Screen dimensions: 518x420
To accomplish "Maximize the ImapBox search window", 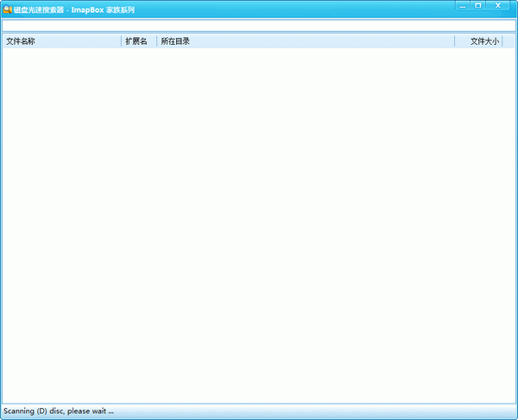I will tap(478, 6).
